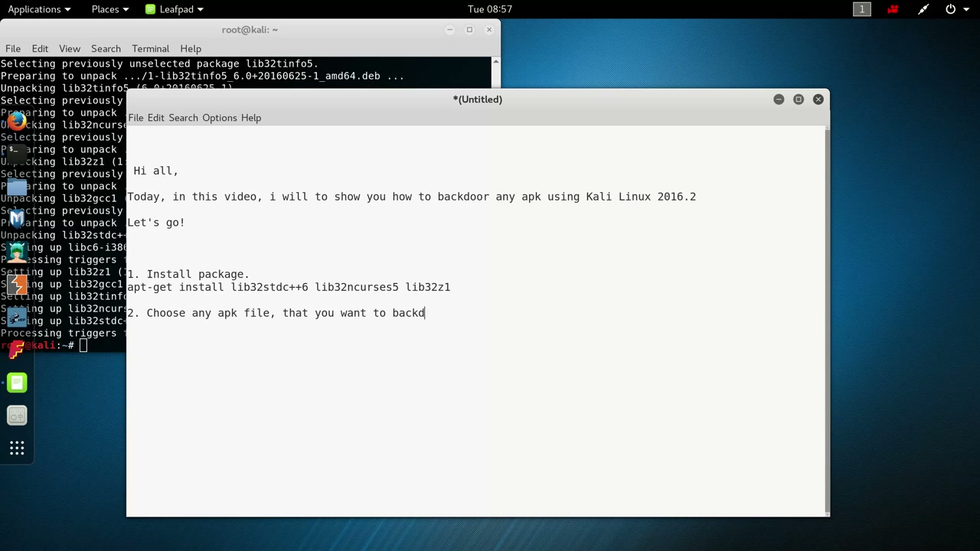Open Leafpad's File menu

[136, 118]
